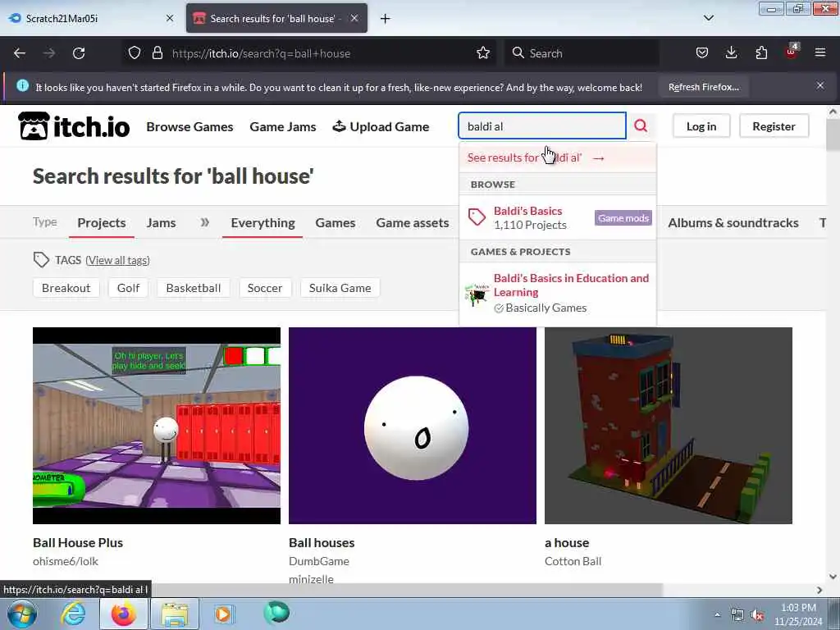Click the Refresh Firefox... button
The height and width of the screenshot is (630, 840).
click(703, 87)
